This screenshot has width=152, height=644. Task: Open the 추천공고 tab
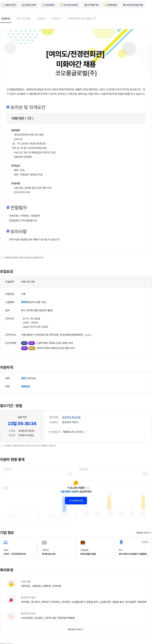click(56, 19)
